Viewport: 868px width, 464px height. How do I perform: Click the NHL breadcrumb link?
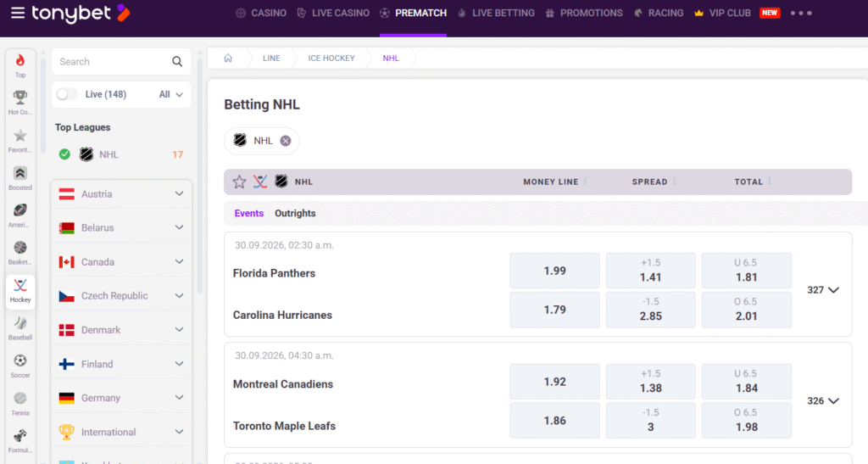[x=391, y=59]
